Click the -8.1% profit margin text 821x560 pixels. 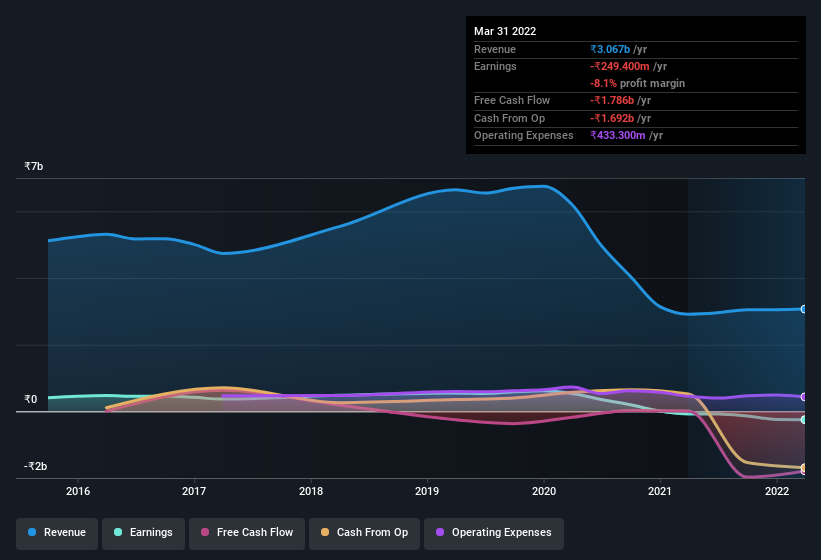click(x=637, y=84)
